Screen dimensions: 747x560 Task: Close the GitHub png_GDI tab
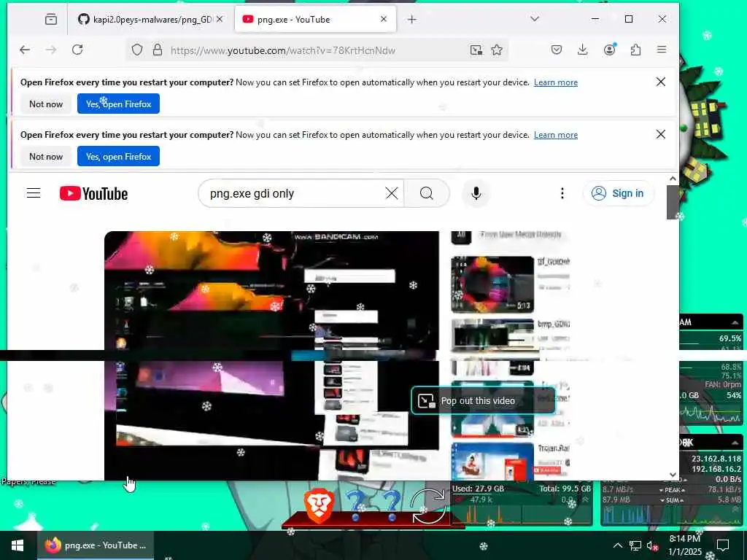[220, 19]
